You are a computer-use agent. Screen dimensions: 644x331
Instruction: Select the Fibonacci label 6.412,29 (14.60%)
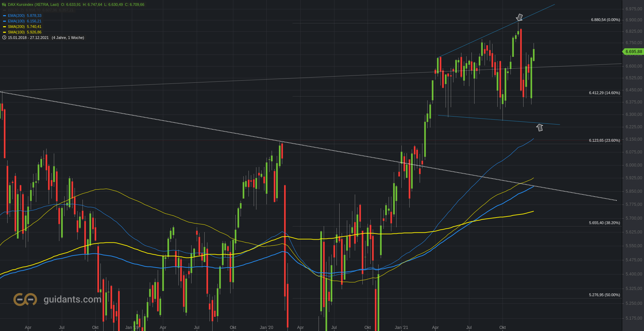pos(604,93)
